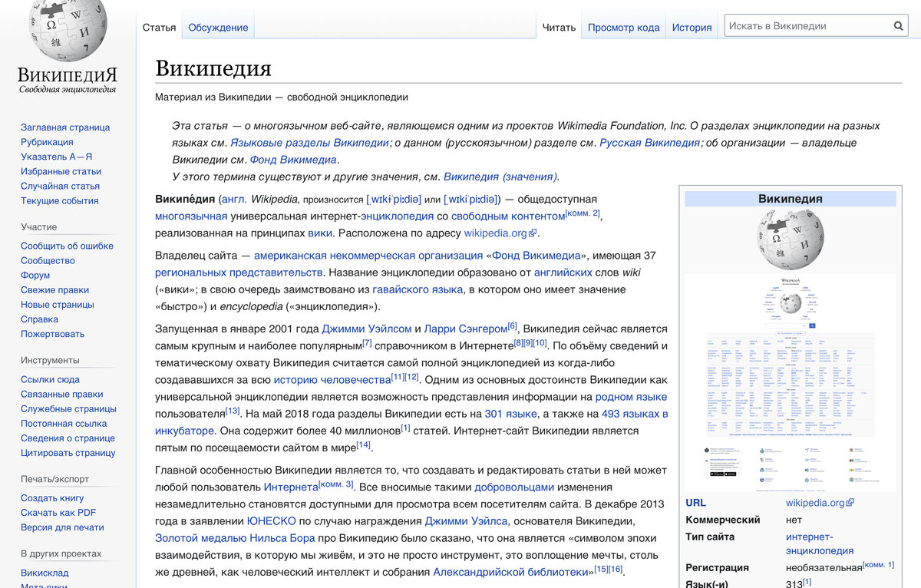Open a Случайная статья

(58, 186)
